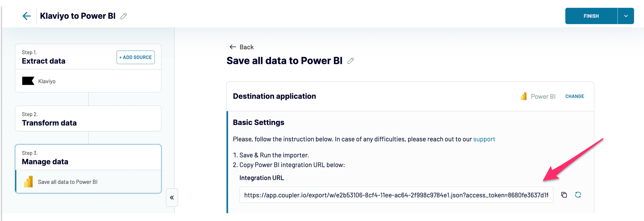644x221 pixels.
Task: Select the Klaviyo source entry
Action: coord(88,81)
